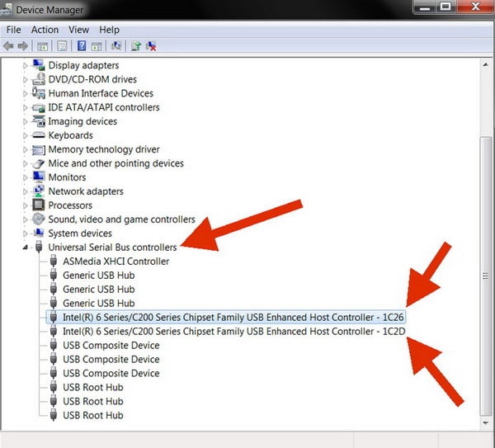495x448 pixels.
Task: Click the Display adapters category icon
Action: point(39,65)
